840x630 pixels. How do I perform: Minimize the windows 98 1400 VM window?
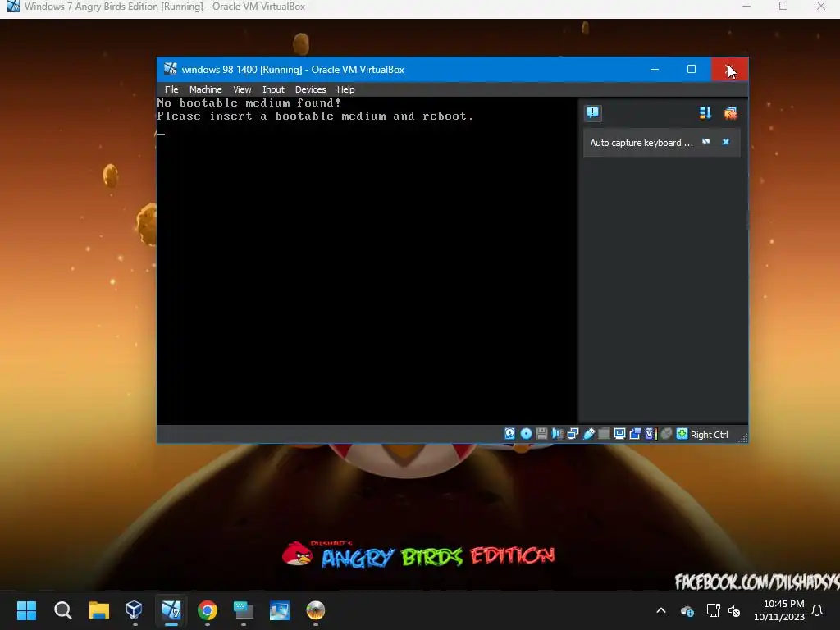coord(654,69)
